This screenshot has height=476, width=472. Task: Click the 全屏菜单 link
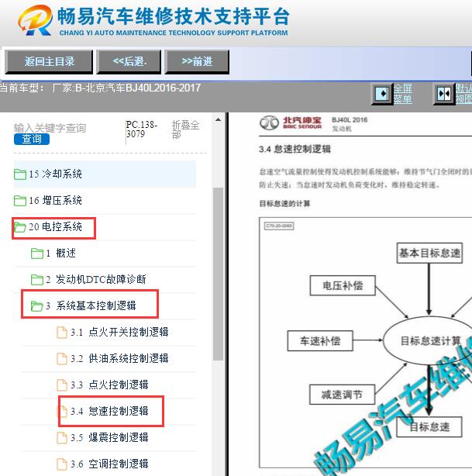pyautogui.click(x=403, y=94)
